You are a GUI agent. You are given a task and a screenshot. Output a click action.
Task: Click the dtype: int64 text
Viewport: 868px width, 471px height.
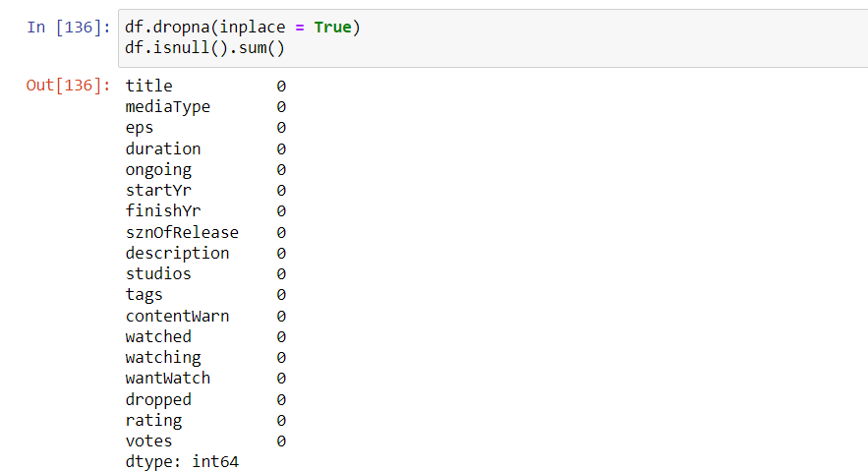pyautogui.click(x=182, y=462)
